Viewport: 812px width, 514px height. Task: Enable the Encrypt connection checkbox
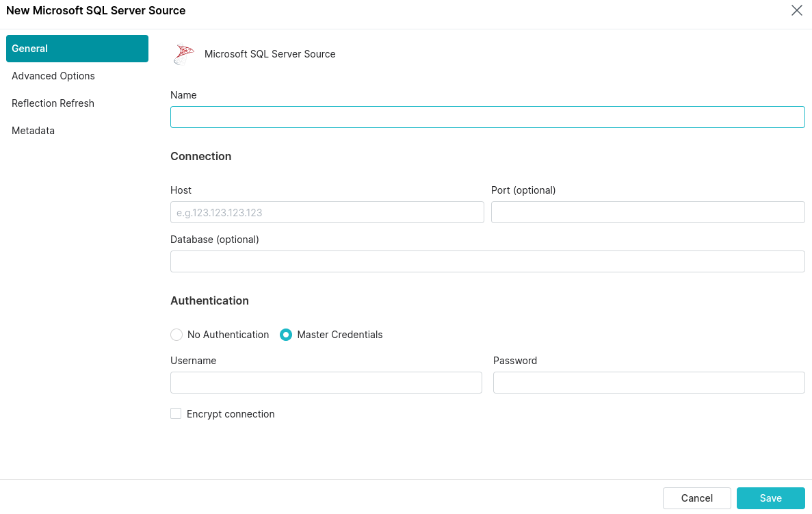(x=176, y=413)
